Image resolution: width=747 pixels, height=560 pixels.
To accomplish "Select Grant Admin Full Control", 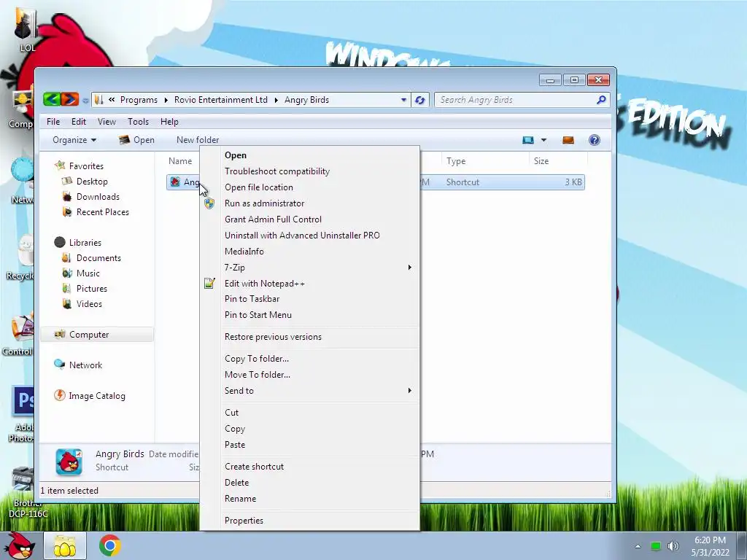I will 309,219.
